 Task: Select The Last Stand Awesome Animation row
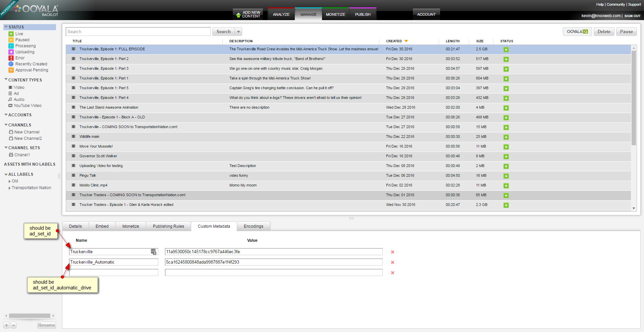tap(348, 108)
